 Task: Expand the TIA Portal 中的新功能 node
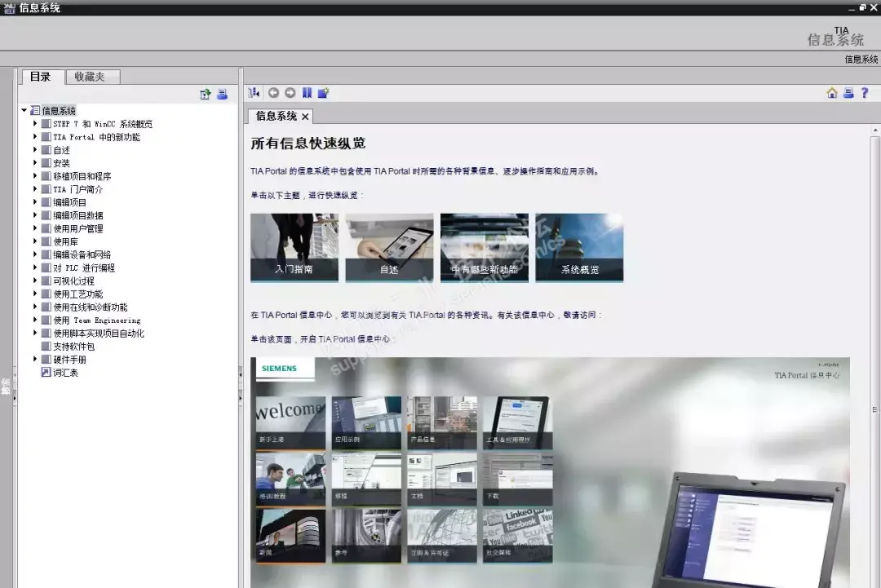(x=35, y=136)
